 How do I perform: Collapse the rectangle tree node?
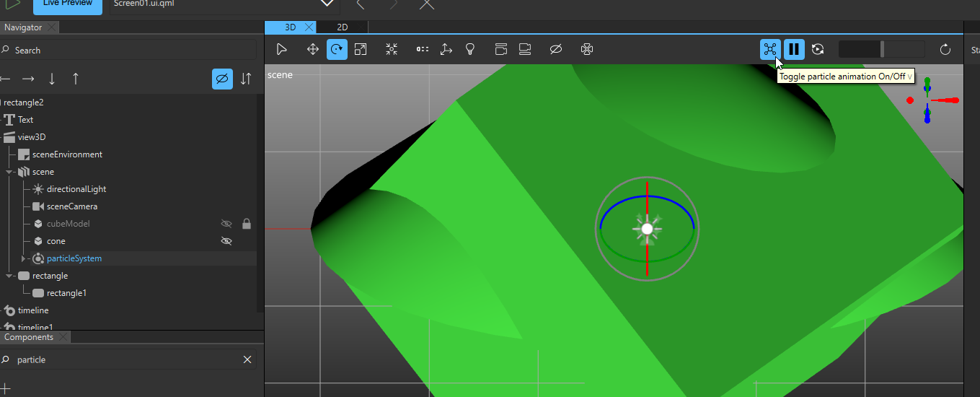[9, 276]
